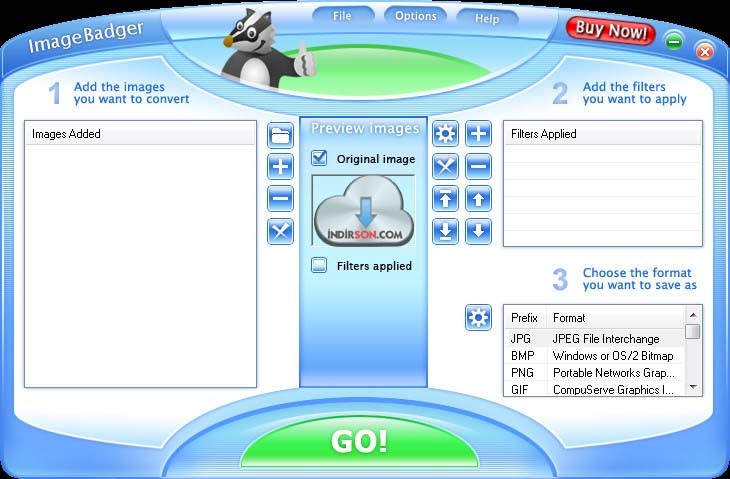
Task: Remove selected filter with minus icon
Action: (479, 166)
